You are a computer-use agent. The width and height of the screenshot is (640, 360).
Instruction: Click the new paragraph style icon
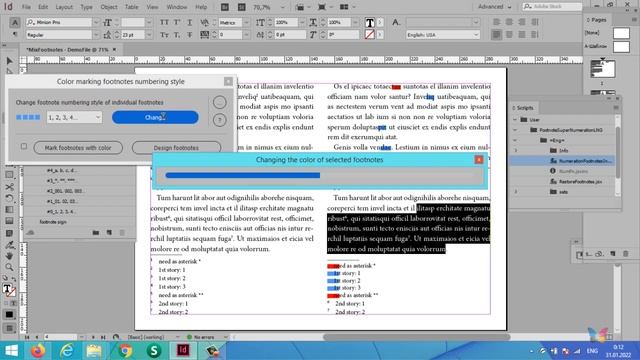tap(109, 232)
